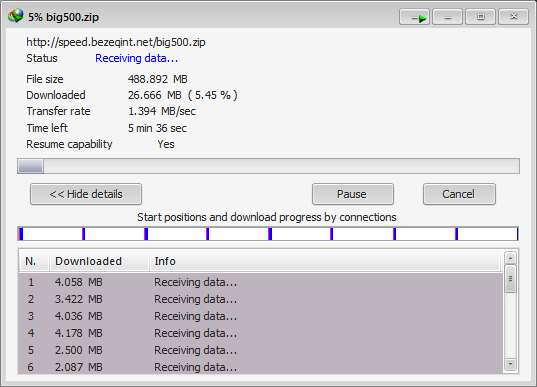
Task: Click the 'Receiving data...' status text
Action: click(x=136, y=58)
